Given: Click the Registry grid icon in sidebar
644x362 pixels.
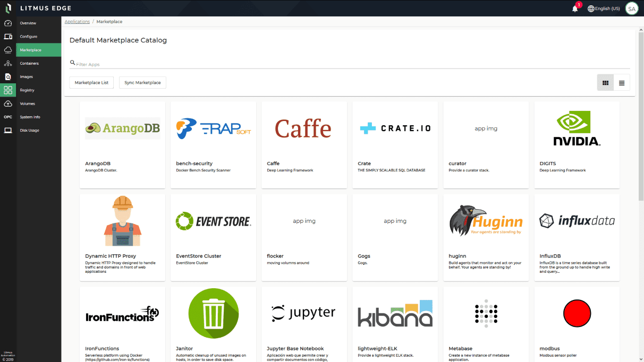Looking at the screenshot, I should point(8,90).
